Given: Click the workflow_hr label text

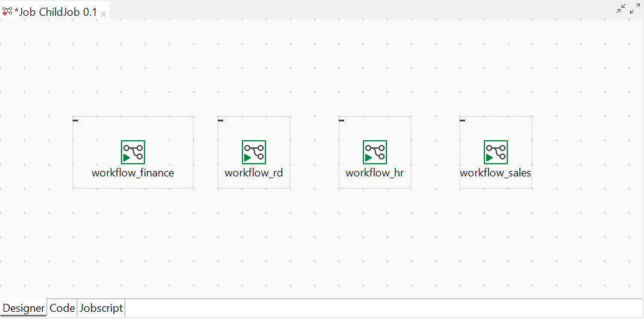Looking at the screenshot, I should (x=375, y=173).
